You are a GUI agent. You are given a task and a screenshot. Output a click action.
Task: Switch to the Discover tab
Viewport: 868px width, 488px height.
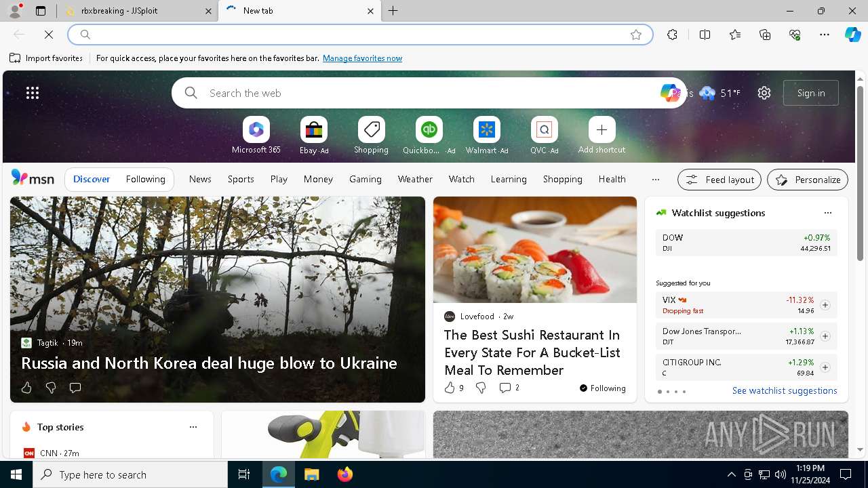92,179
